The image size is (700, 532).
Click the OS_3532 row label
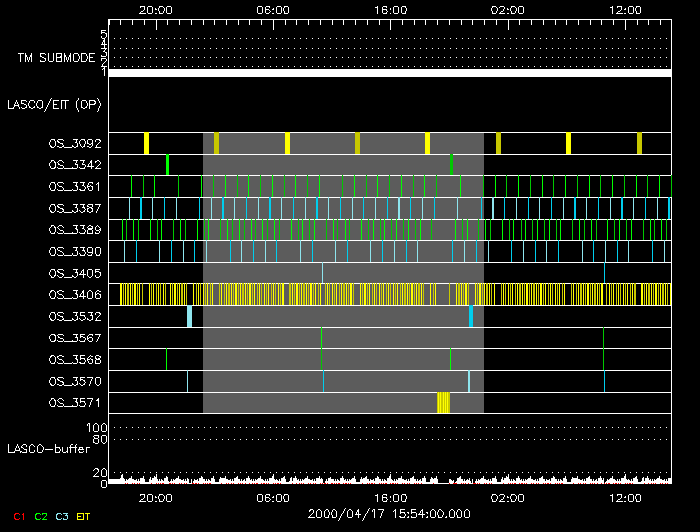[74, 316]
